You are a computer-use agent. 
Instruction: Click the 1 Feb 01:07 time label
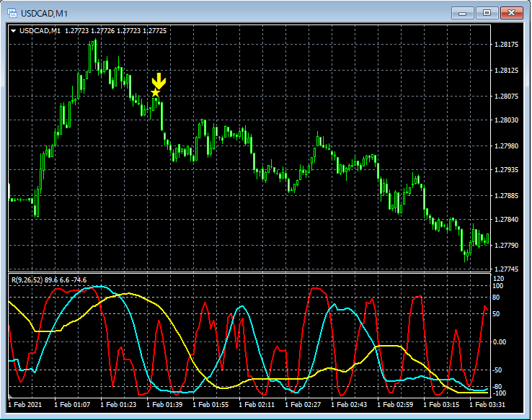click(72, 404)
